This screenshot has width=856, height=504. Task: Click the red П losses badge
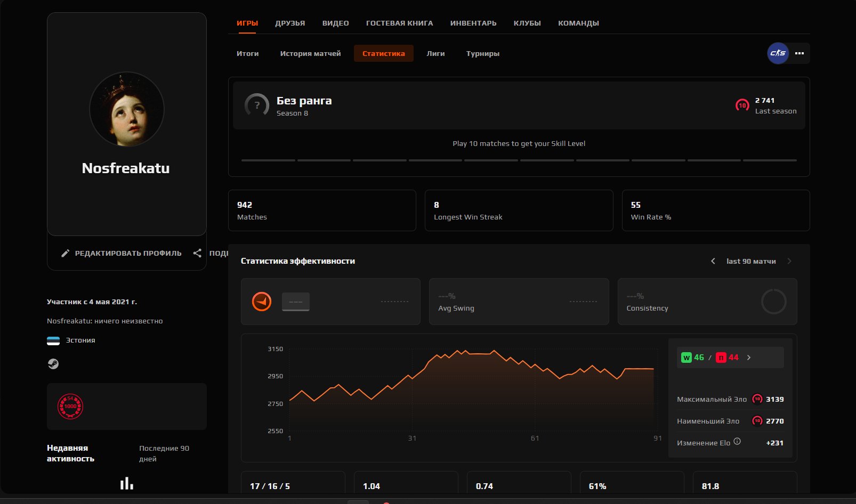(721, 357)
